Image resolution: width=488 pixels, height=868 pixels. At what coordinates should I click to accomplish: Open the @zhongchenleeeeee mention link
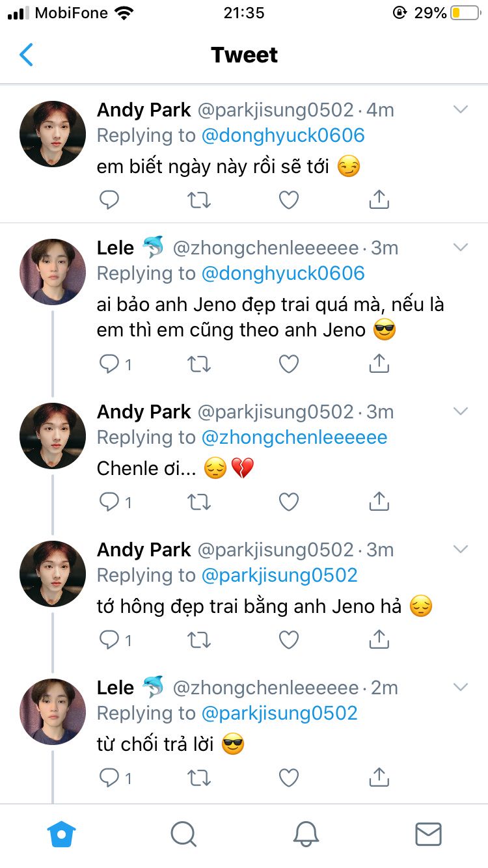point(294,437)
